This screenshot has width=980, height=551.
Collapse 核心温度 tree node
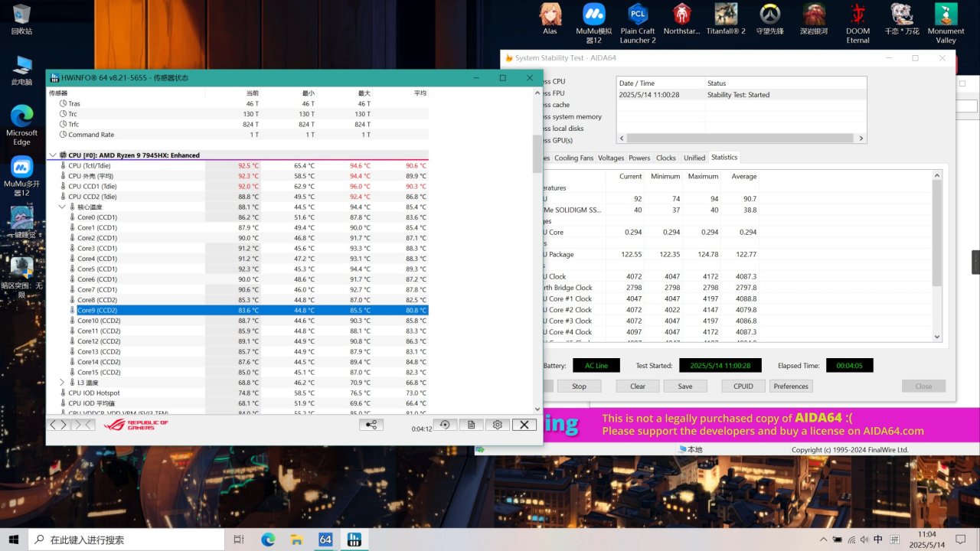[x=62, y=207]
